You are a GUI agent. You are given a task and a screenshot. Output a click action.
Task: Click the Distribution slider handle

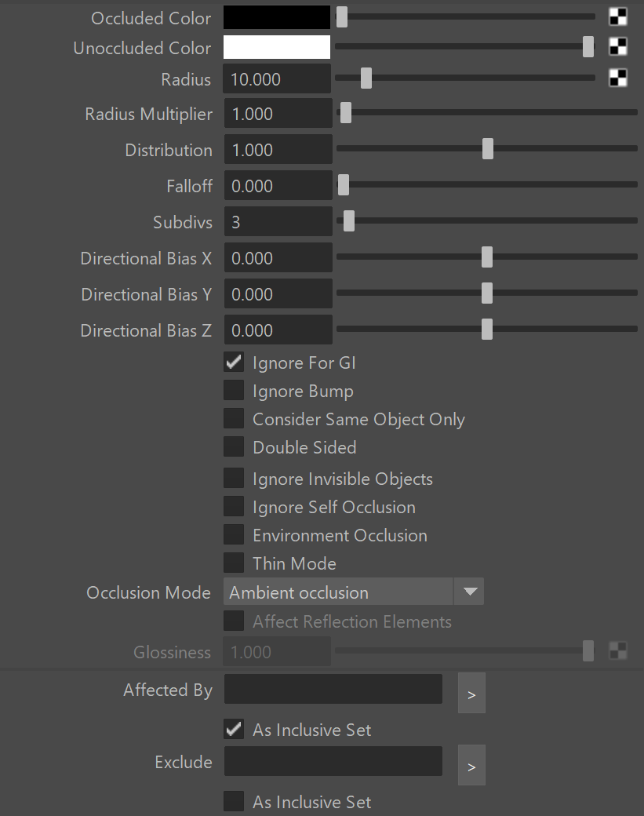[487, 149]
